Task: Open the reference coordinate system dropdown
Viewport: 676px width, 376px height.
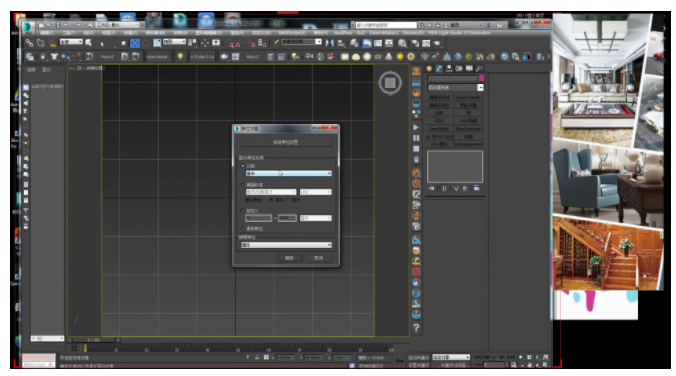Action: click(174, 42)
